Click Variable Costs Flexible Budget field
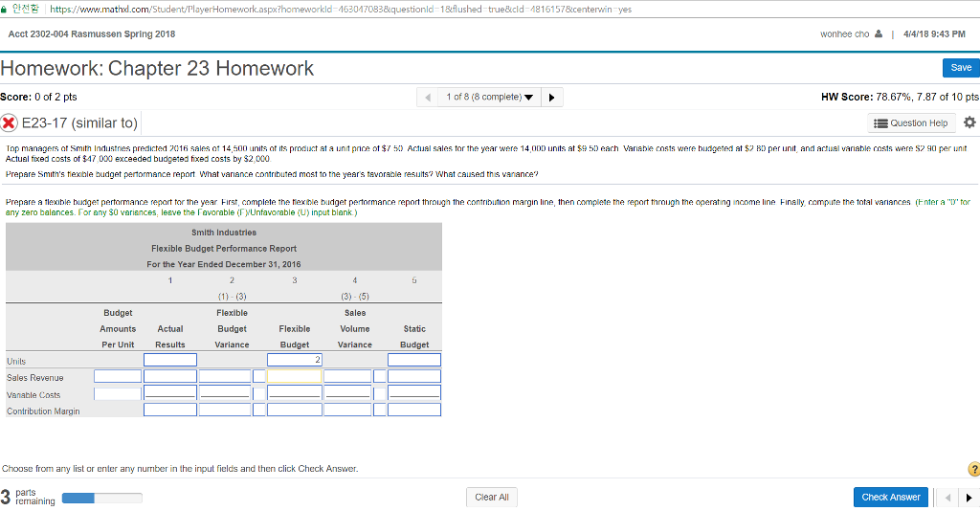 (x=295, y=393)
